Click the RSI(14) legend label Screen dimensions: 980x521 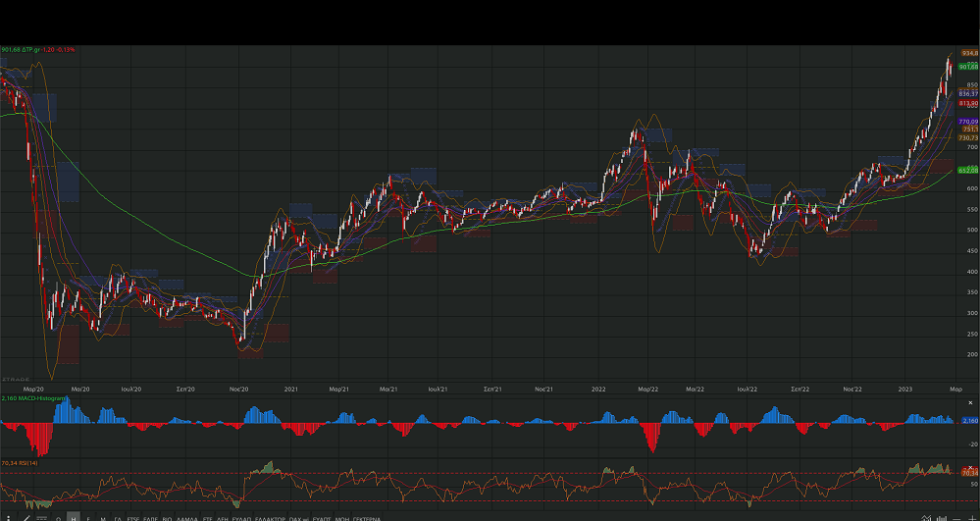(x=20, y=463)
